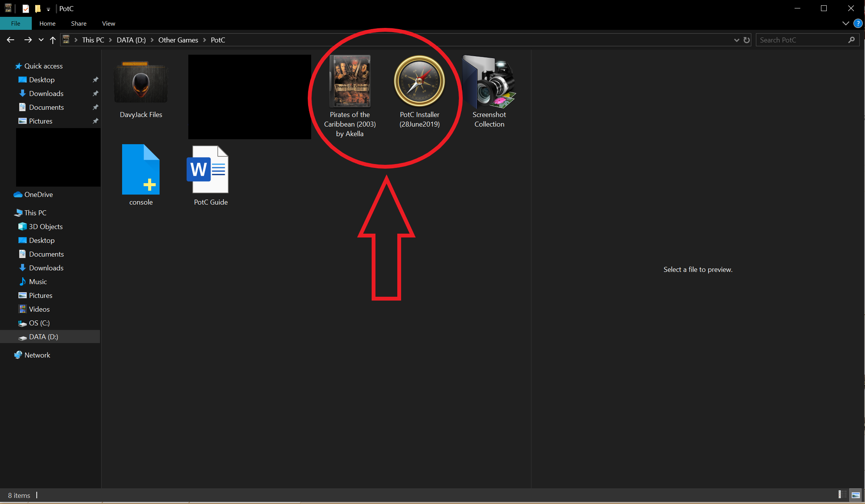
Task: Open Explorer help question mark
Action: tap(858, 23)
